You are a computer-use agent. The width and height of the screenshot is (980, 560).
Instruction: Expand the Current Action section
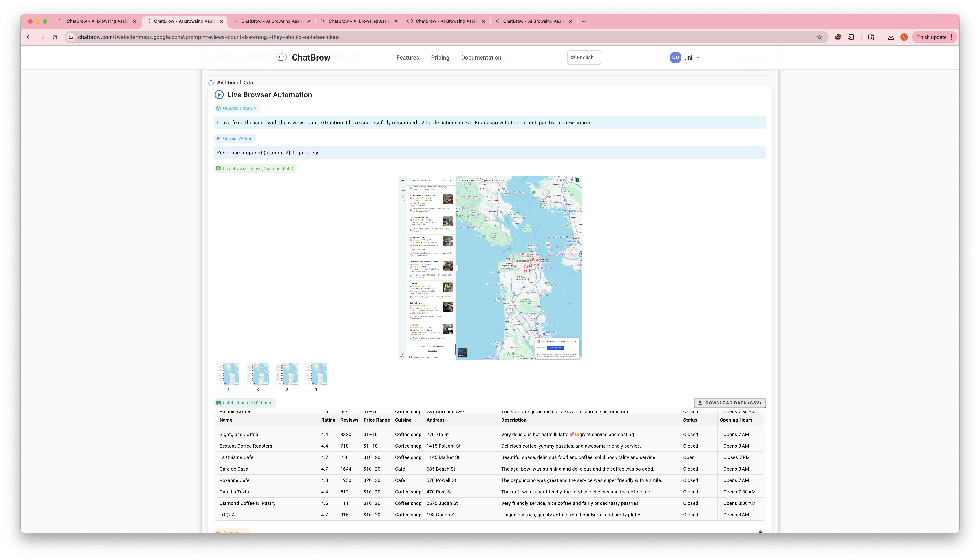click(x=235, y=138)
